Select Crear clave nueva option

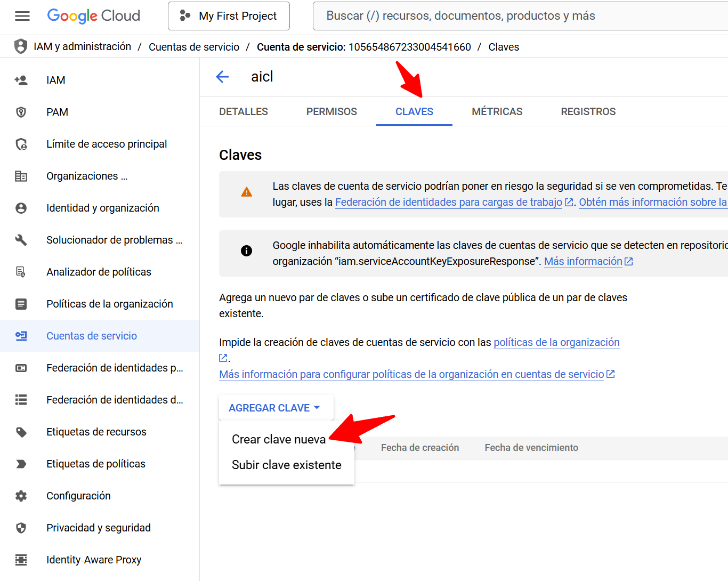[x=278, y=439]
